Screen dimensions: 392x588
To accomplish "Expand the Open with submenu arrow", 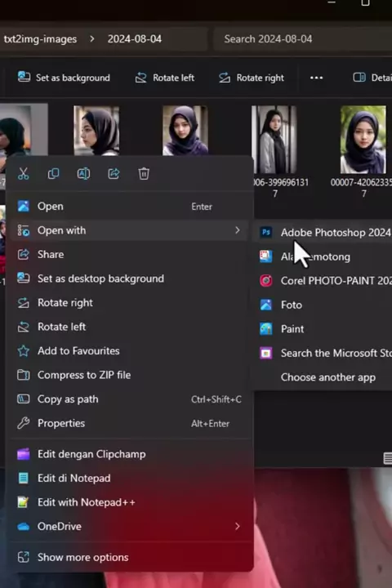I will click(x=237, y=230).
